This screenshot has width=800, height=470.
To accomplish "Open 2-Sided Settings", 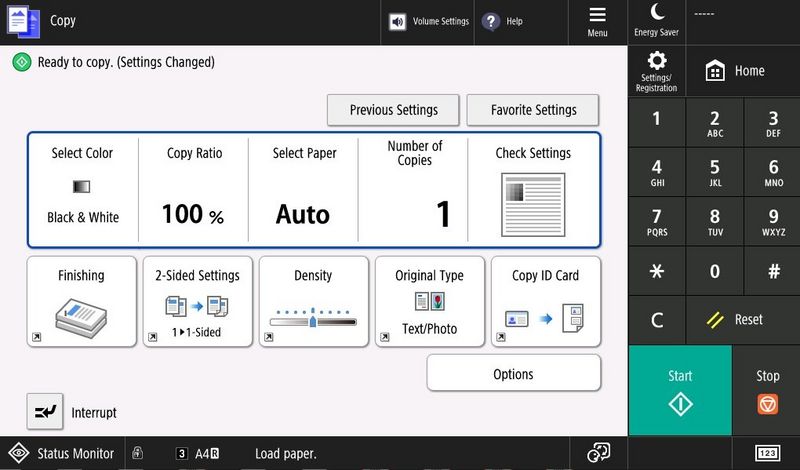I will (197, 302).
